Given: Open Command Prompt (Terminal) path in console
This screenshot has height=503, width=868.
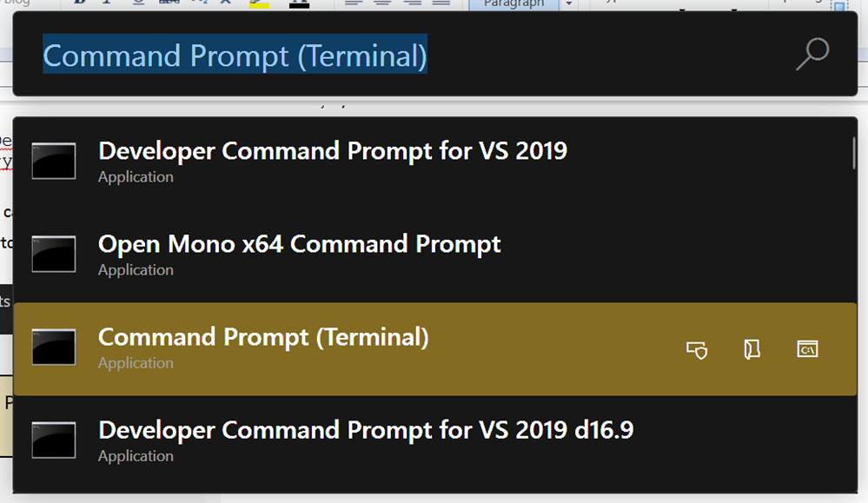Looking at the screenshot, I should pos(807,349).
